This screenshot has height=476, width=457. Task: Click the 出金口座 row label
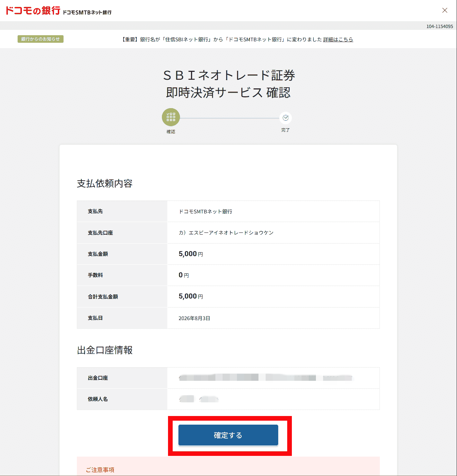pos(98,378)
